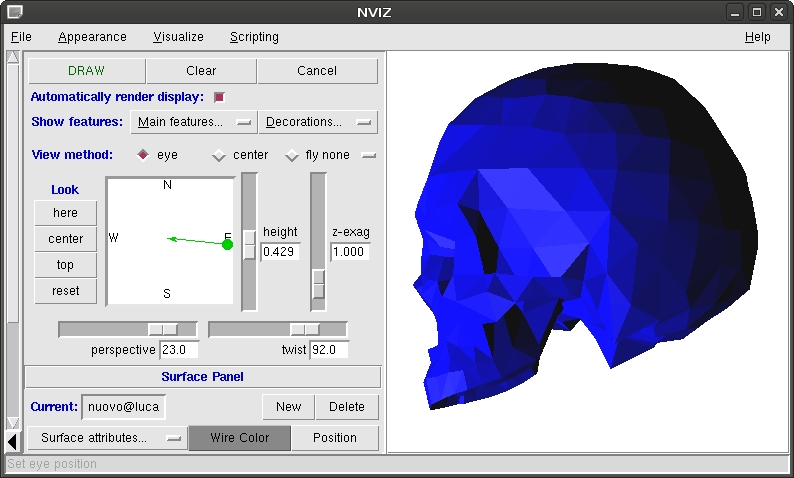This screenshot has height=478, width=794.
Task: Open the Appearance menu
Action: click(92, 37)
